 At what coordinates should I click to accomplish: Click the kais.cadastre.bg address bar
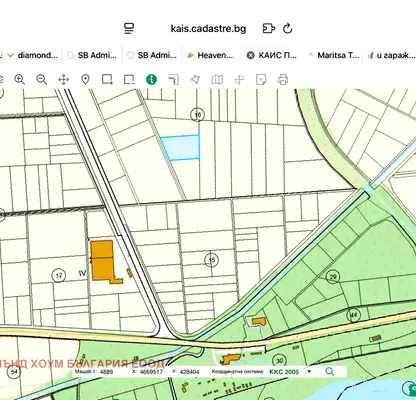(208, 29)
